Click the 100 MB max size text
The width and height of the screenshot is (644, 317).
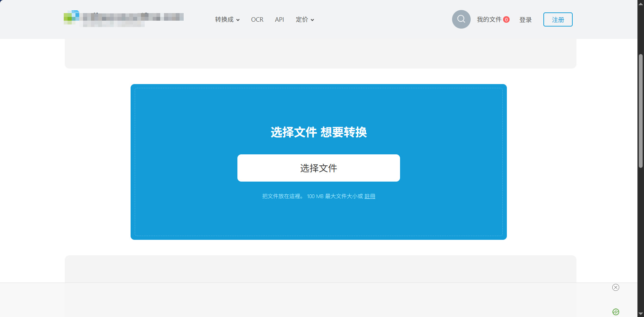(x=335, y=196)
